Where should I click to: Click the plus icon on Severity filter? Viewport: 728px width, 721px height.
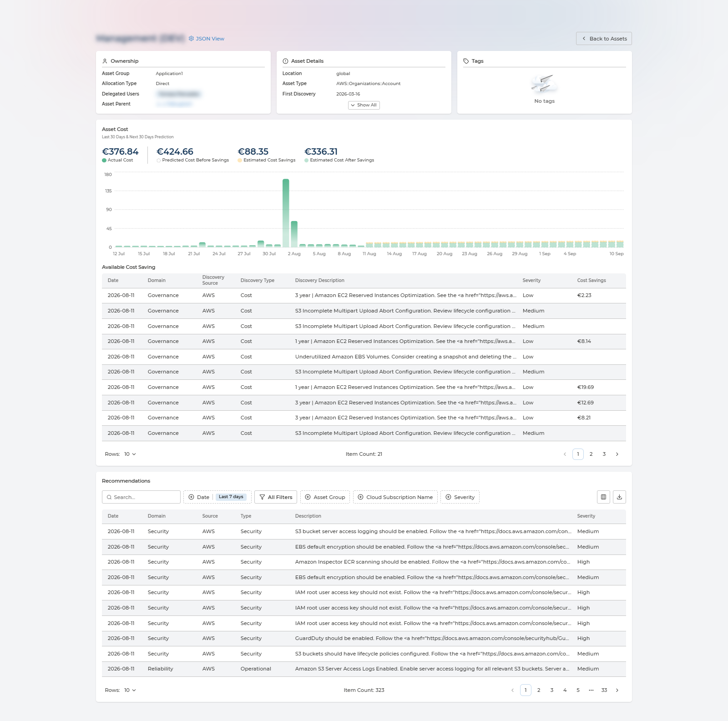pyautogui.click(x=448, y=497)
